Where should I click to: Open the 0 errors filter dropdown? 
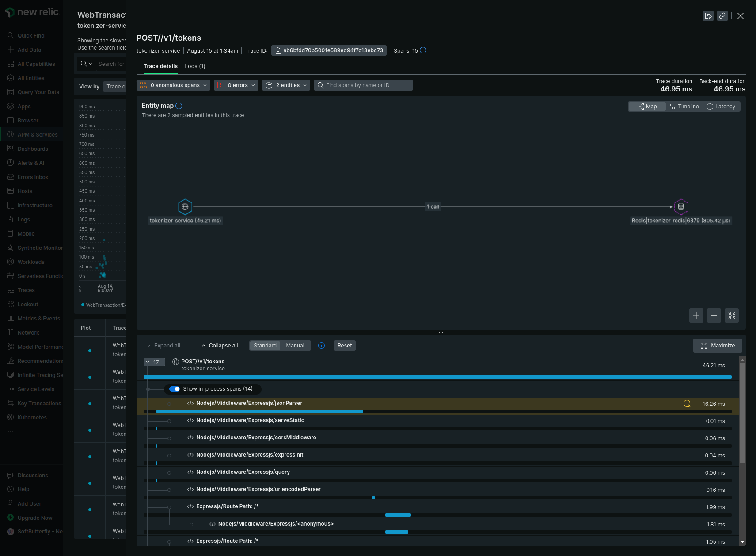coord(236,85)
